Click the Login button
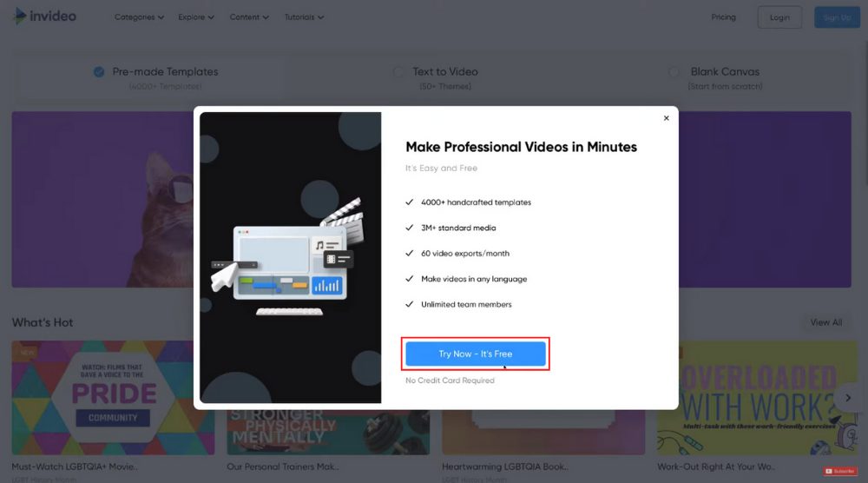Screen dimensions: 868x483 click(779, 17)
